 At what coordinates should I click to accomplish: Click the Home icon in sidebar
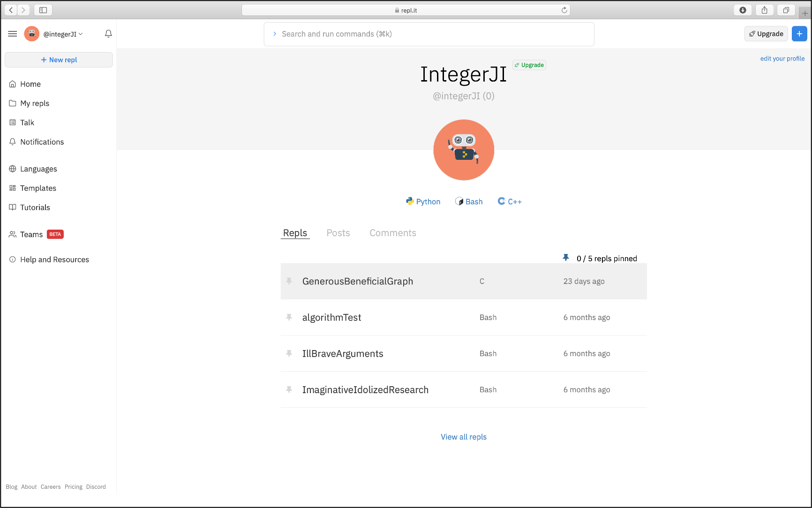(x=13, y=84)
